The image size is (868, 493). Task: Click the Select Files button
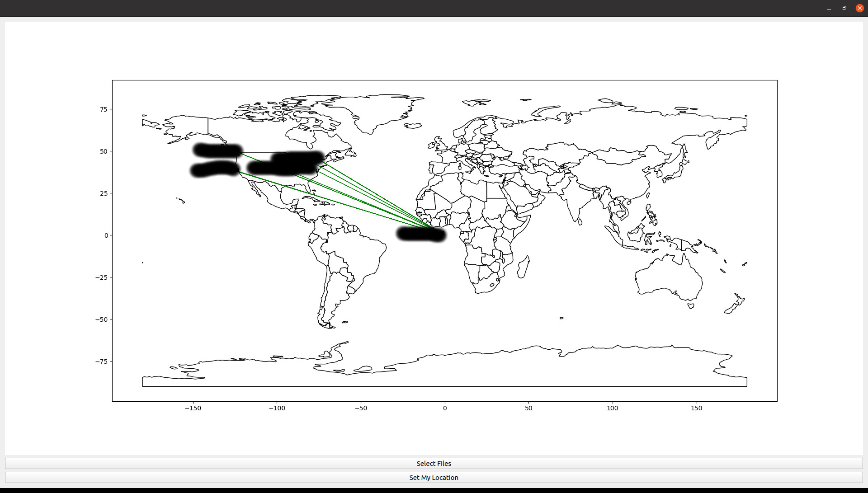click(x=434, y=463)
